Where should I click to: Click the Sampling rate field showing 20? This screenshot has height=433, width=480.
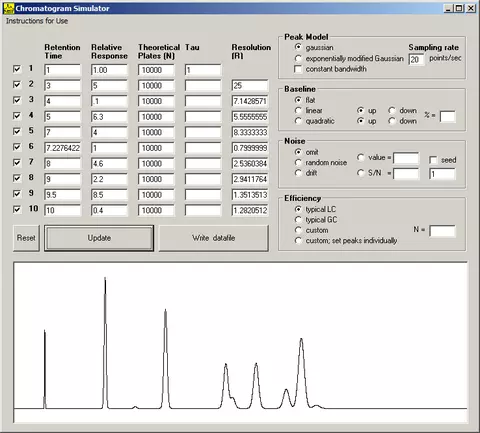pyautogui.click(x=417, y=59)
